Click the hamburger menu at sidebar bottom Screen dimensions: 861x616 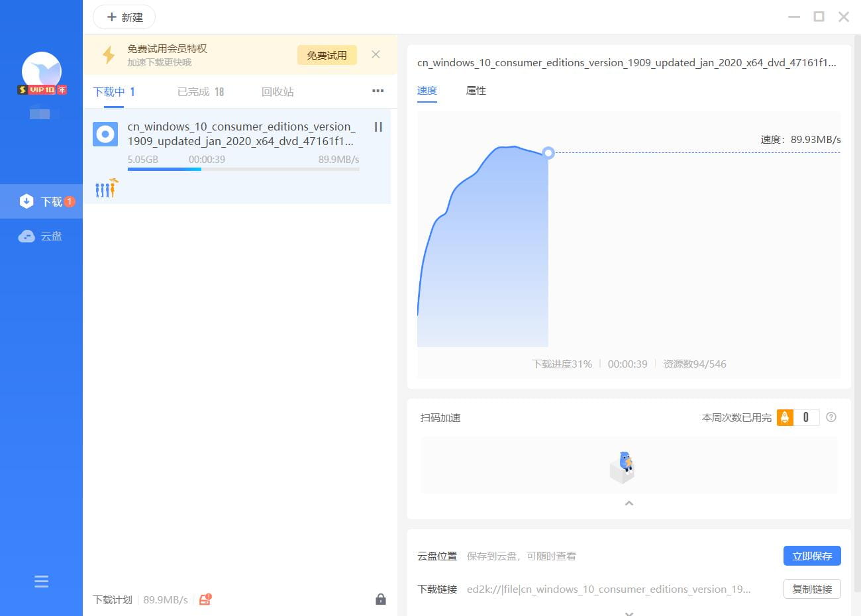pos(41,581)
